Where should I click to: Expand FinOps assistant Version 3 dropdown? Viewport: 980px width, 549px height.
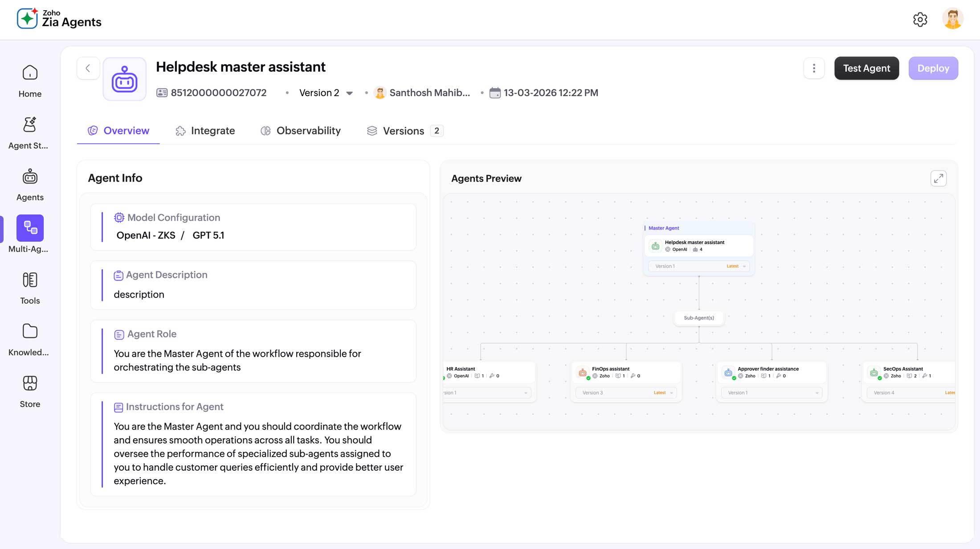pos(626,393)
